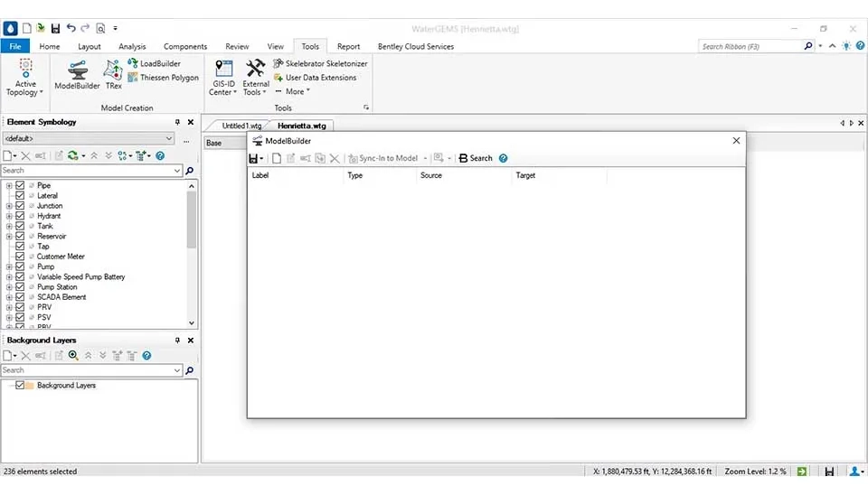Open help in the ModelBuilder dialog toolbar
The image size is (868, 495).
click(x=504, y=158)
